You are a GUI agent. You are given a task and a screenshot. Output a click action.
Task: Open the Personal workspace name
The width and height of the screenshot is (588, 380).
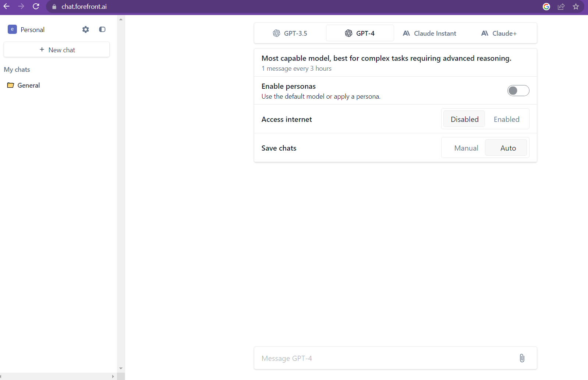32,30
